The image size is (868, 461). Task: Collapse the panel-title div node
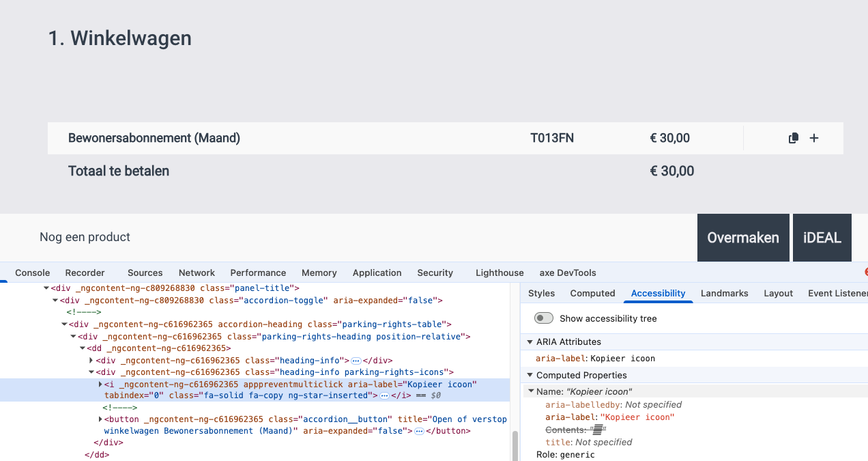(x=46, y=288)
